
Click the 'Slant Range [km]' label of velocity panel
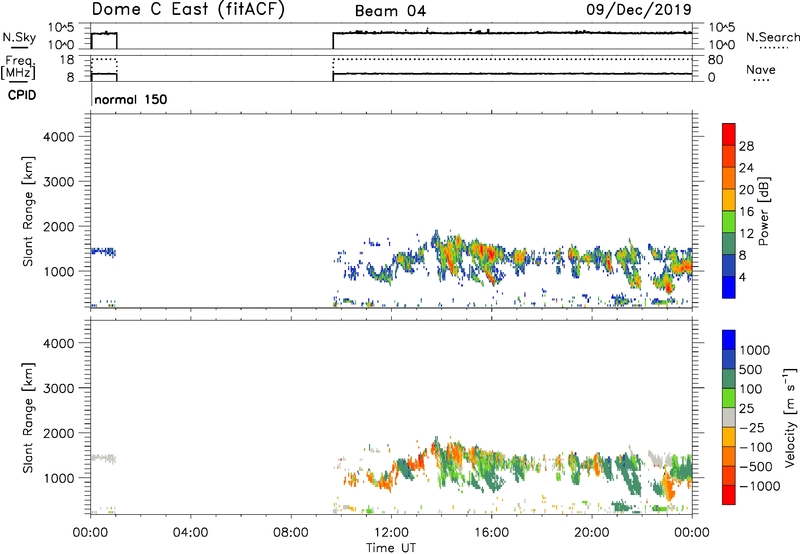tap(28, 417)
